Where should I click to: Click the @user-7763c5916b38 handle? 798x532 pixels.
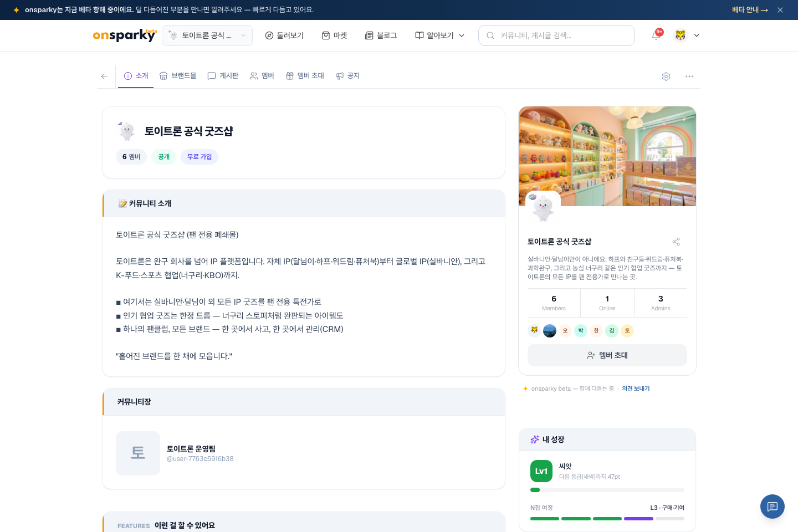tap(200, 459)
